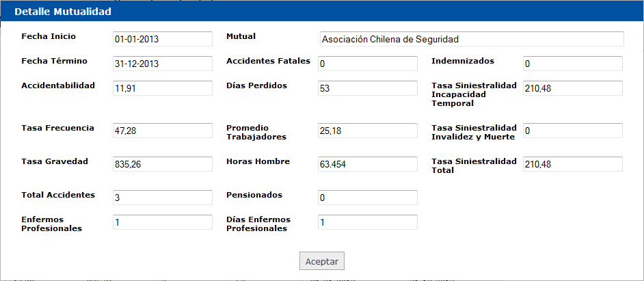
Task: Select the Horas Hombre input field
Action: (368, 164)
